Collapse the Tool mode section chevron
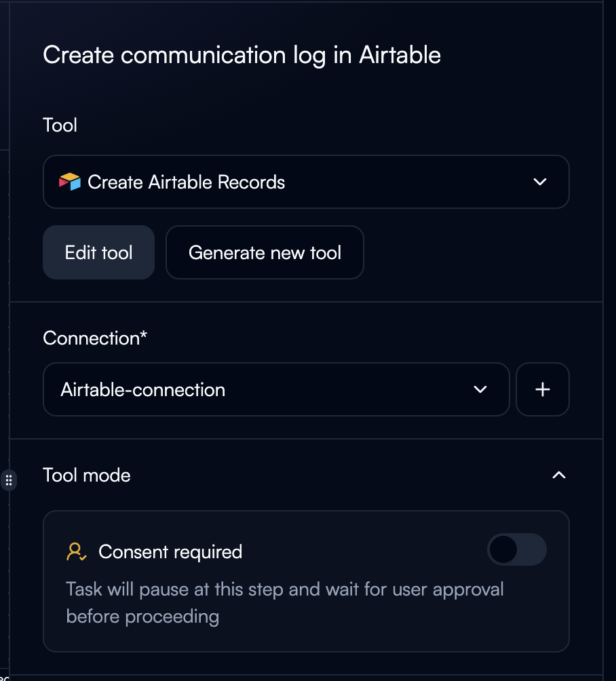 point(558,475)
